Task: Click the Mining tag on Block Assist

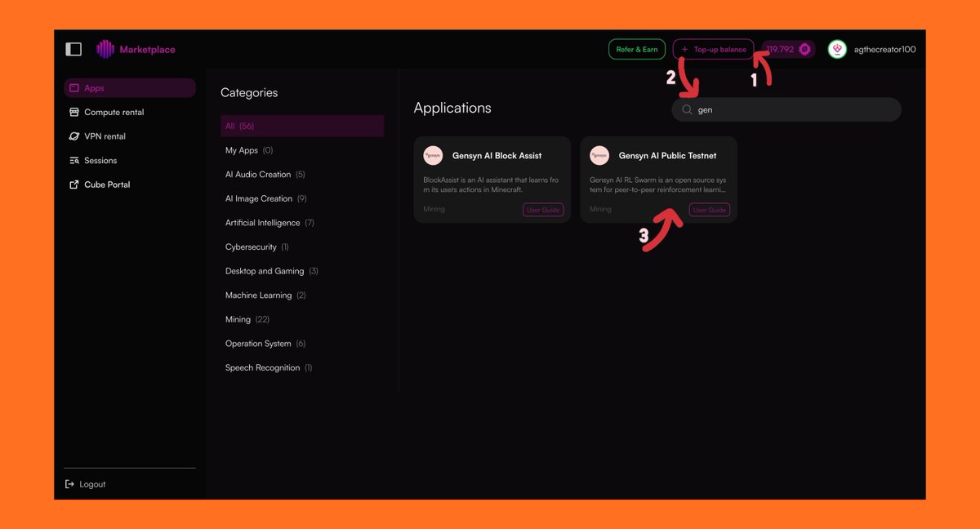Action: 434,209
